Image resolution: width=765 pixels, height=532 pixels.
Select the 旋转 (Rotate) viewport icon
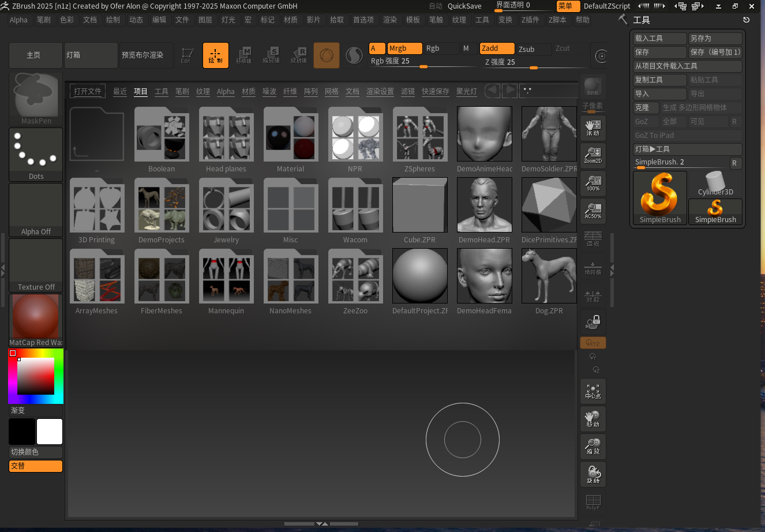592,474
